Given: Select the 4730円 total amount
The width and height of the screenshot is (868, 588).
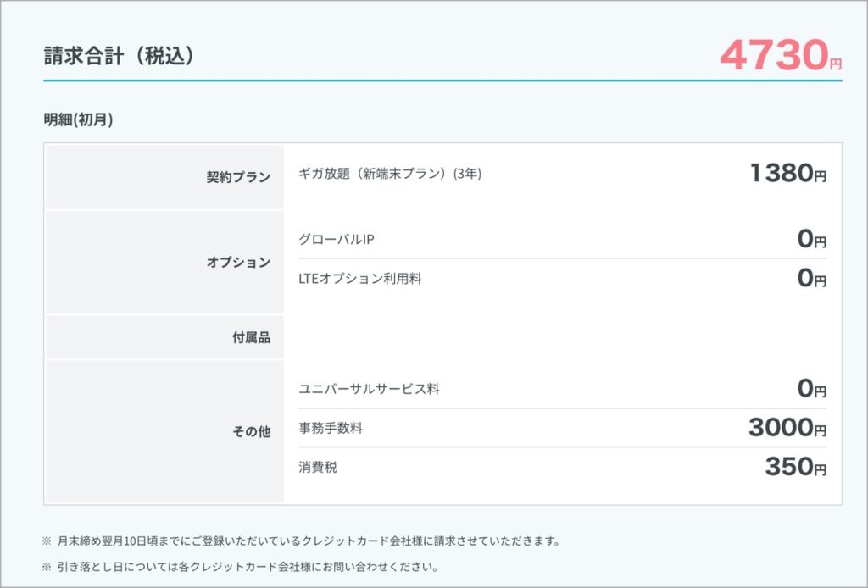Looking at the screenshot, I should tap(781, 55).
